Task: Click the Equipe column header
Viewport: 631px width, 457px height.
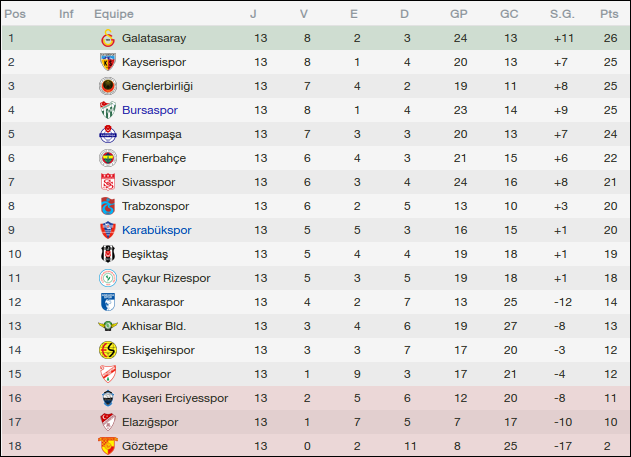Action: click(x=114, y=14)
